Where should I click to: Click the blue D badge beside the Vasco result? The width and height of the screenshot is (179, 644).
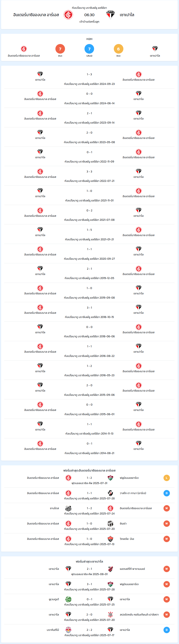[166, 493]
